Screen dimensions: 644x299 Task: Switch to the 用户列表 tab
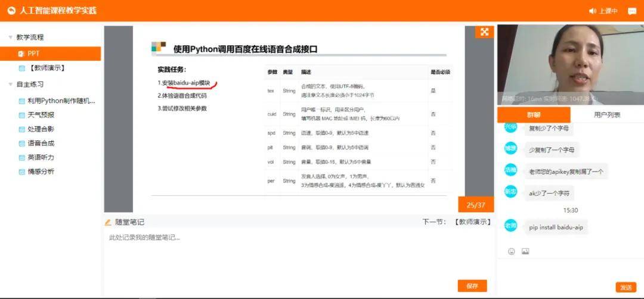click(607, 115)
